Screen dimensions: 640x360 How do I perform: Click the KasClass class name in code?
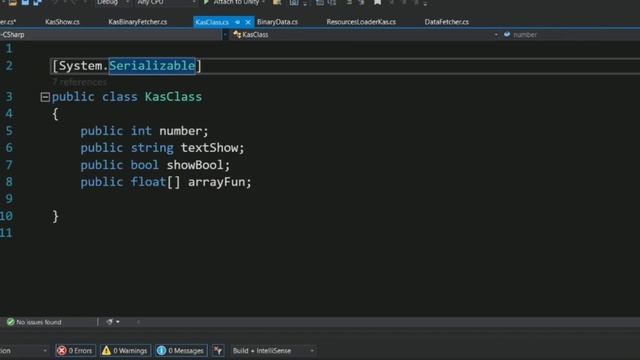(x=173, y=97)
